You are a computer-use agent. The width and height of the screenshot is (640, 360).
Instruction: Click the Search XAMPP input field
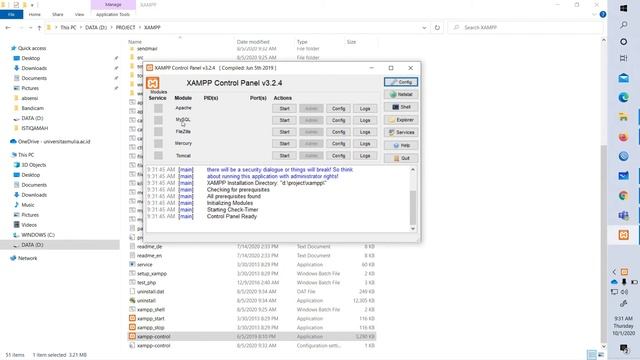tap(525, 28)
